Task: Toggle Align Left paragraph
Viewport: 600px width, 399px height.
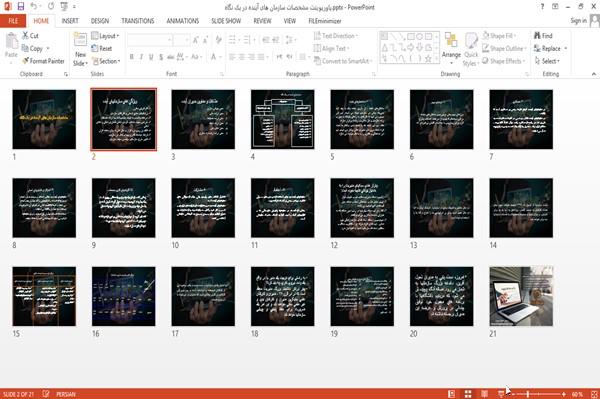Action: click(x=232, y=57)
